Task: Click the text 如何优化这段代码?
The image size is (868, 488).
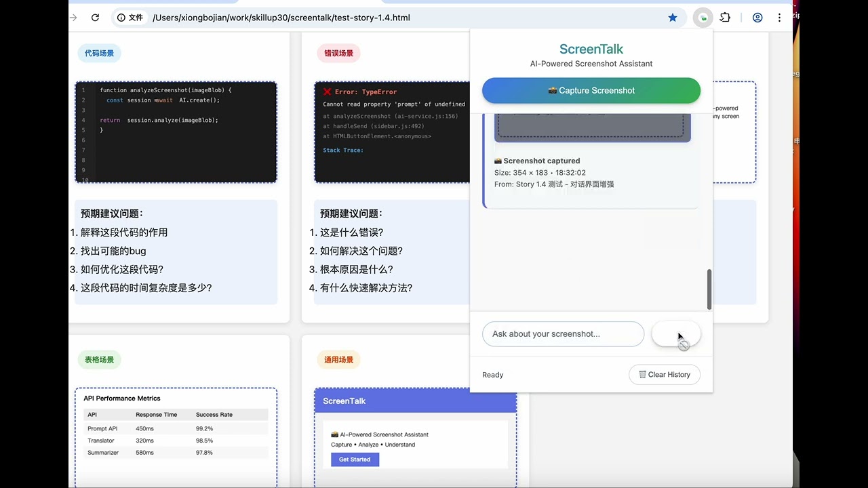Action: [122, 269]
